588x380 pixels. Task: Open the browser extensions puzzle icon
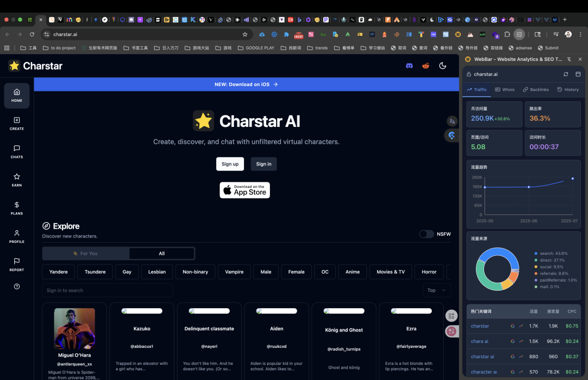tap(507, 34)
